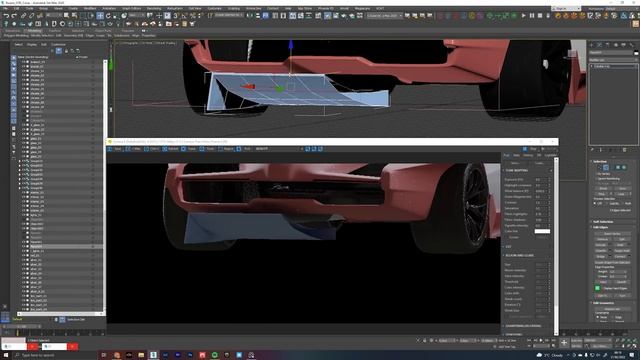Click Play Animation in bottom controls
The image size is (640, 360).
click(541, 340)
